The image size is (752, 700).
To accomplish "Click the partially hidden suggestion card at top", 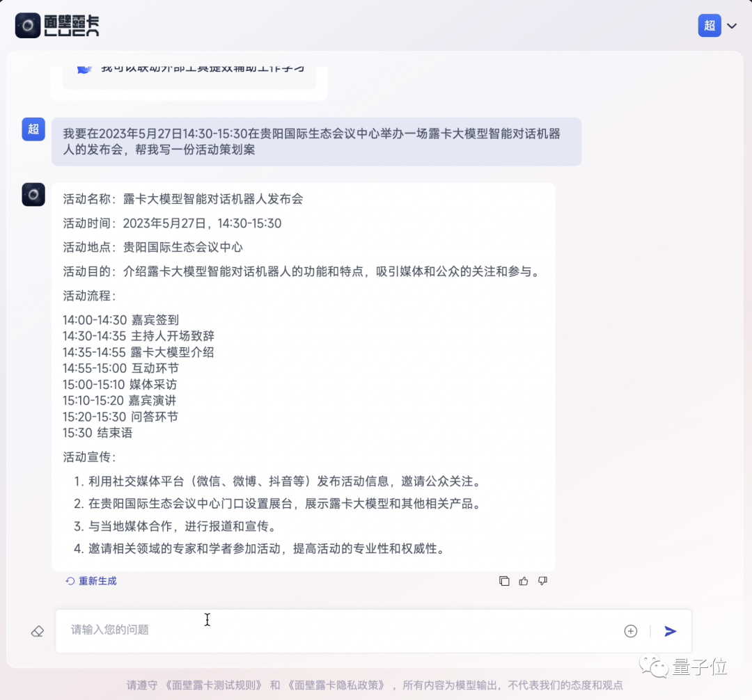I will (x=189, y=75).
